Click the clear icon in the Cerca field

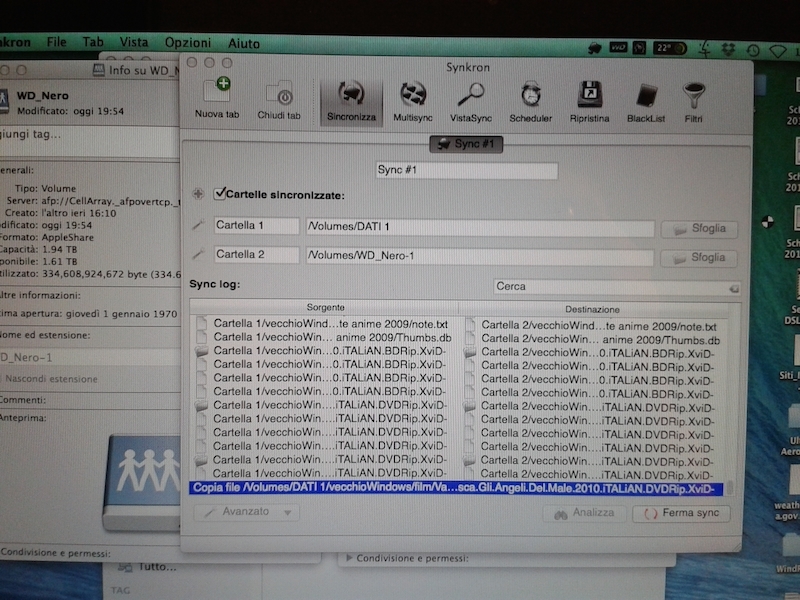pos(734,289)
